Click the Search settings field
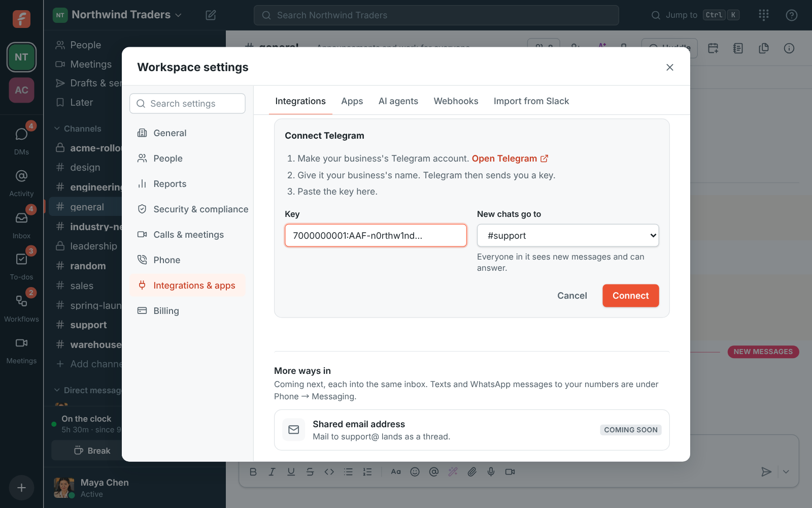Viewport: 812px width, 508px height. coord(187,104)
